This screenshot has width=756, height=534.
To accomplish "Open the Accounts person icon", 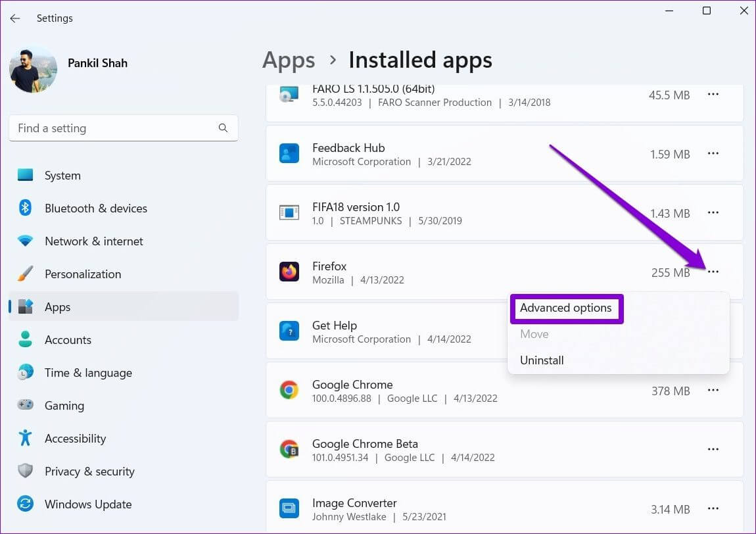I will (25, 339).
